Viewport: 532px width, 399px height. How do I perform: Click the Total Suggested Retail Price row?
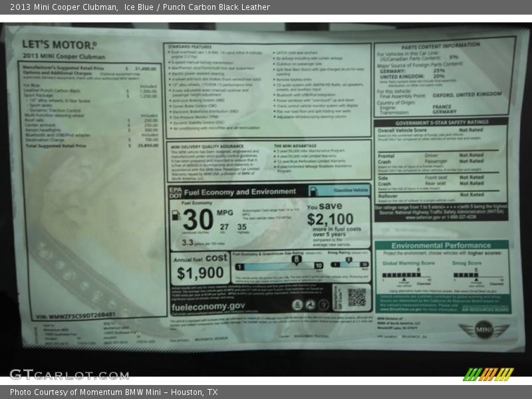click(90, 145)
